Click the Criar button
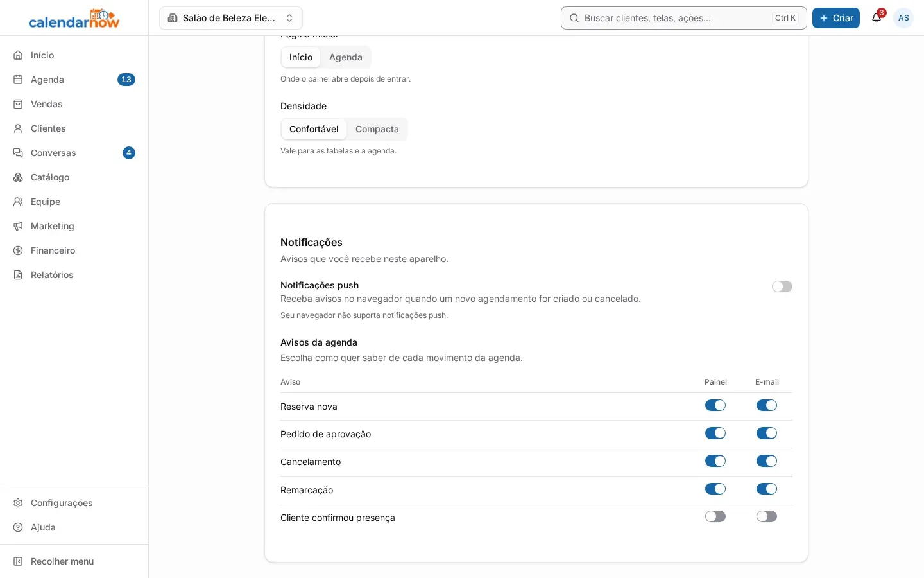The height and width of the screenshot is (578, 924). (x=836, y=18)
